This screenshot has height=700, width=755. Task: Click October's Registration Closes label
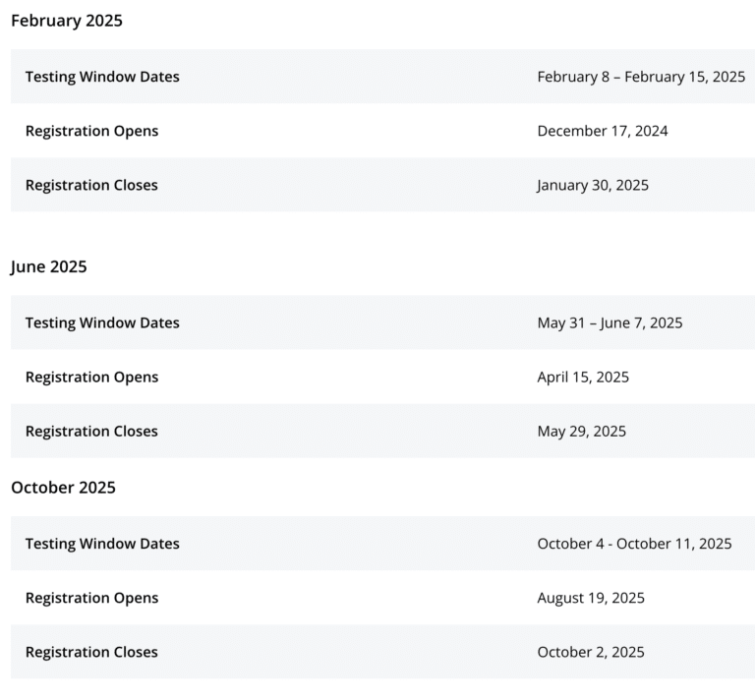(x=91, y=652)
